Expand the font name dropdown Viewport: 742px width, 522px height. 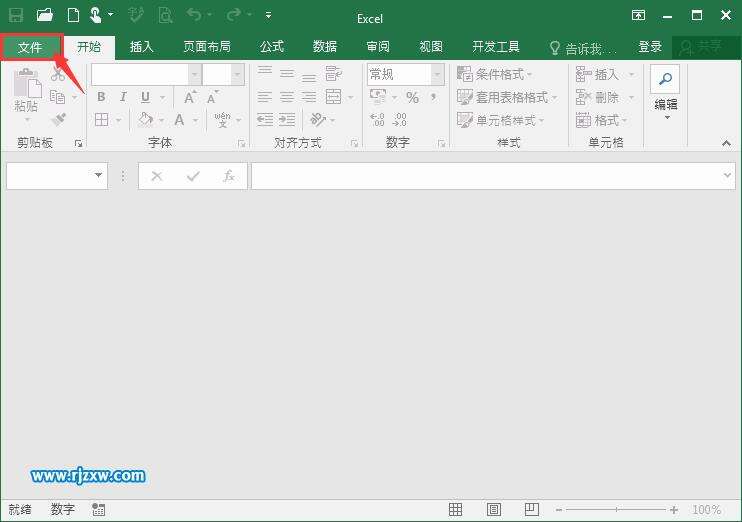point(194,75)
